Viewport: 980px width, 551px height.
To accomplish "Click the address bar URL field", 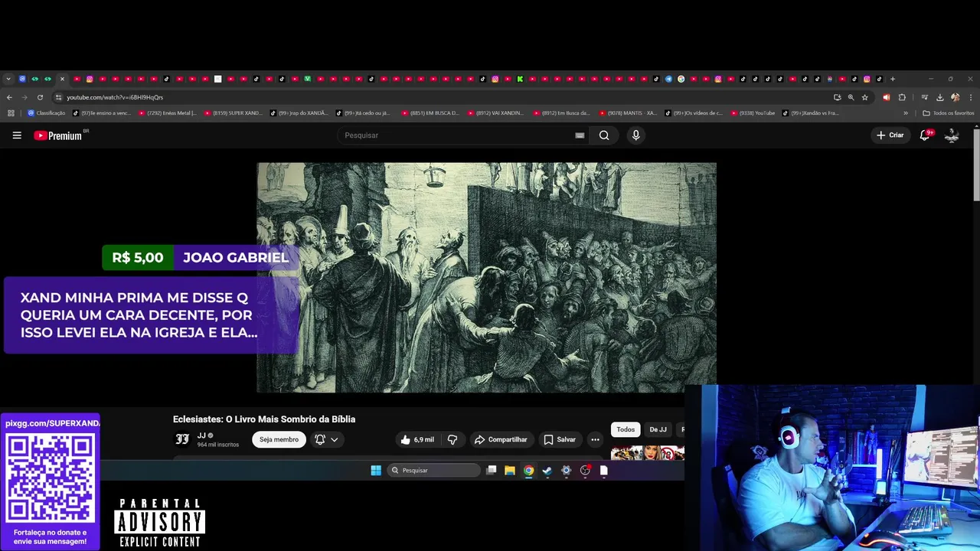I will [x=444, y=97].
